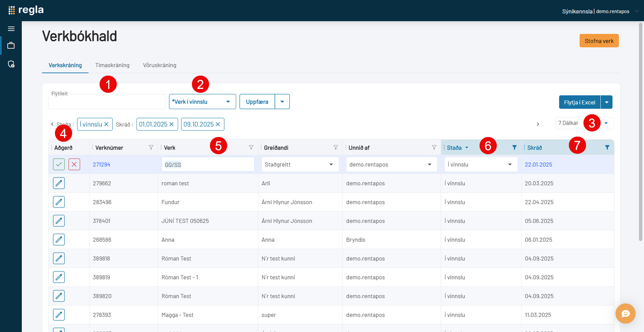Confirm row edit with green checkmark
This screenshot has height=332, width=644.
(x=59, y=164)
